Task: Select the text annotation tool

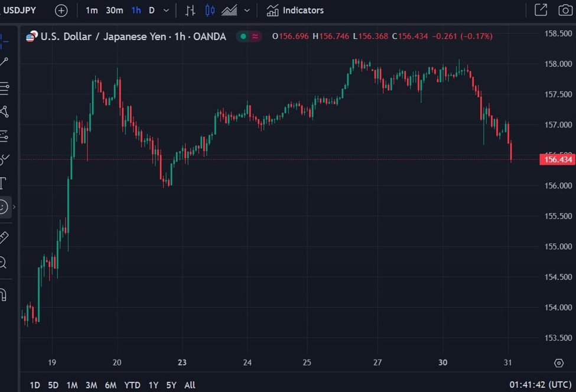Action: (3, 183)
